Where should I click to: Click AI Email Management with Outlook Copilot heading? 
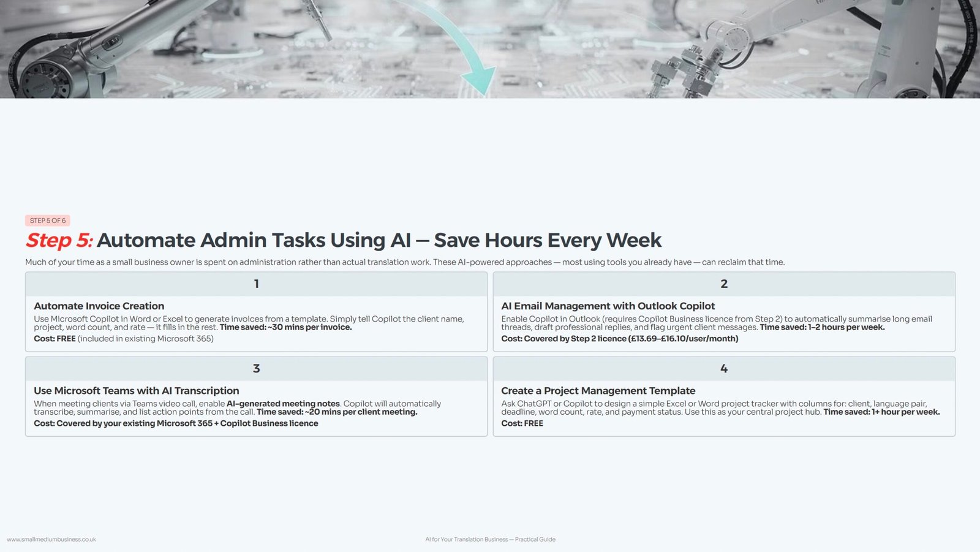coord(608,306)
